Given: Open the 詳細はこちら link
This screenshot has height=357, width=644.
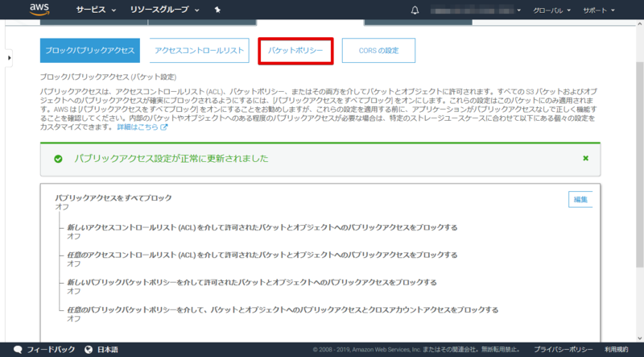Looking at the screenshot, I should 138,127.
